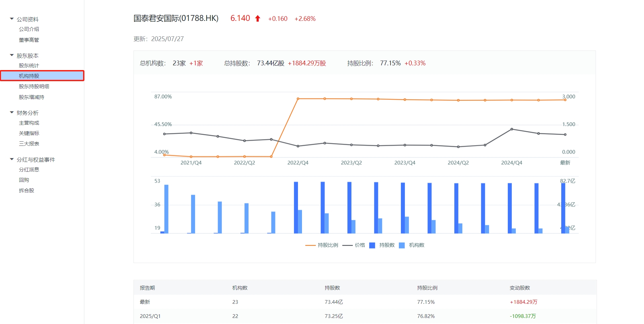Viewport: 644px width, 324px height.
Task: Collapse the 股东股本 section arrow
Action: (12, 55)
